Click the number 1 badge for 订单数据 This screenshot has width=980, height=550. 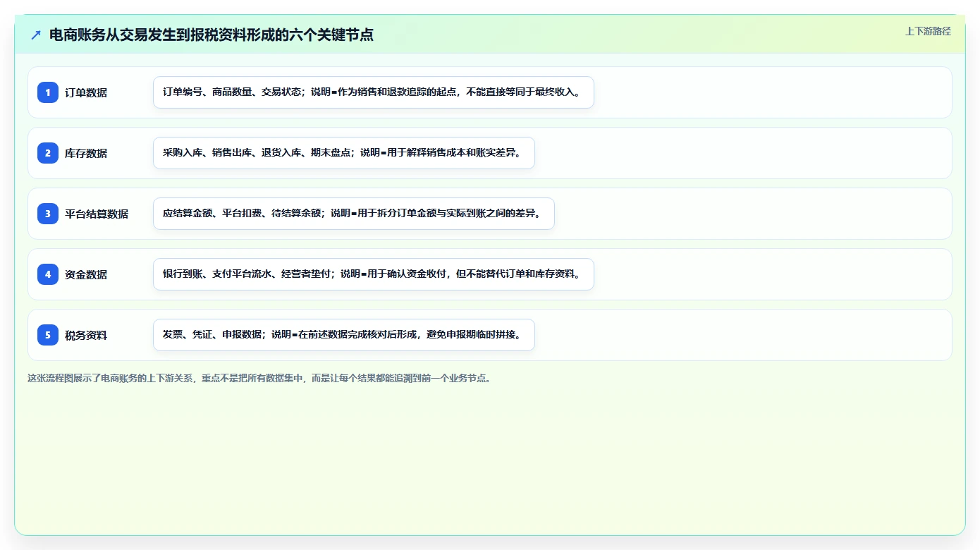tap(48, 92)
